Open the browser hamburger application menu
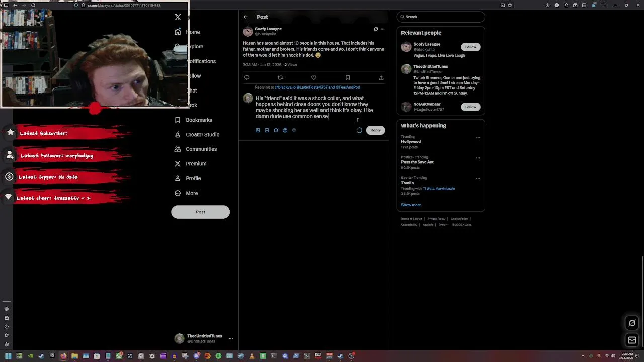 (603, 5)
